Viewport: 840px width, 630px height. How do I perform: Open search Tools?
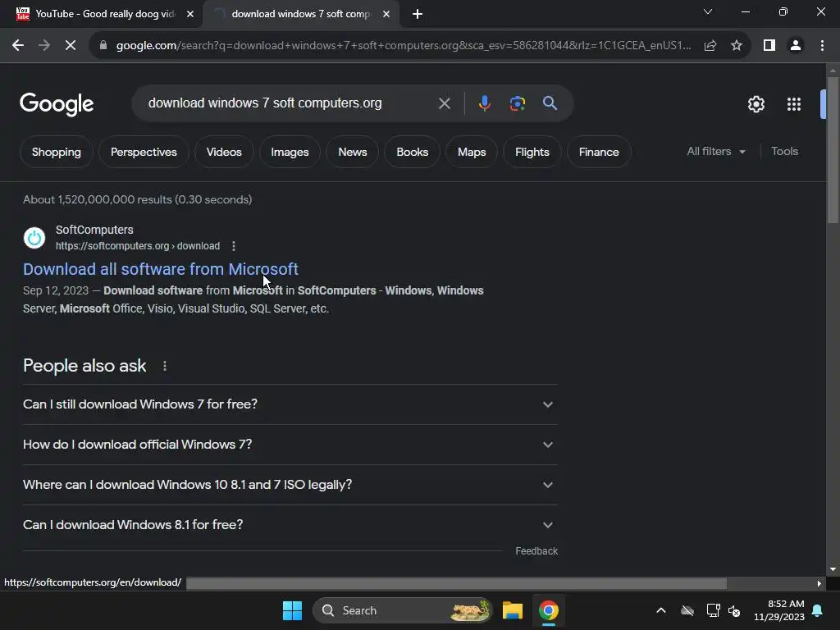click(784, 152)
